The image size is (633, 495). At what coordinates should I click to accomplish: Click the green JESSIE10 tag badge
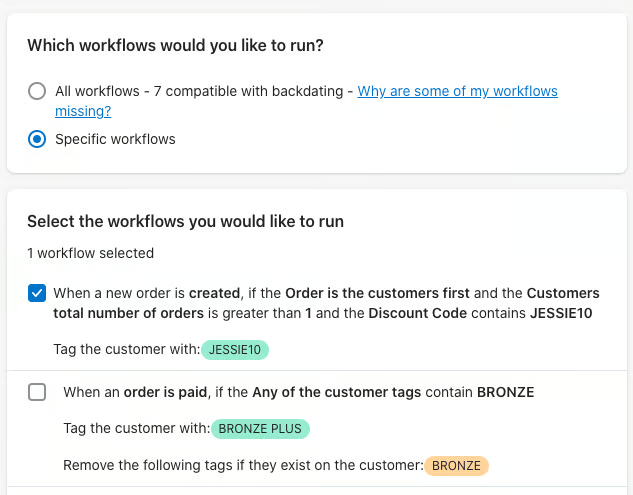pos(235,350)
